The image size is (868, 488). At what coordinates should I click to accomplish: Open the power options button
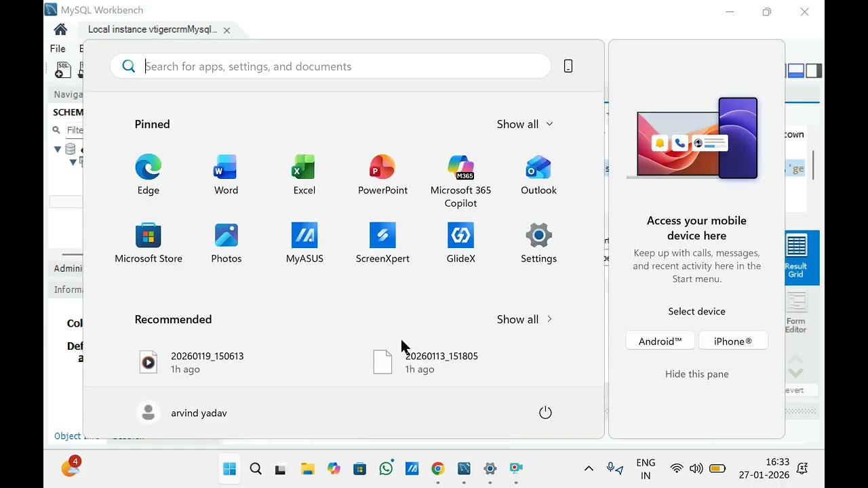click(545, 413)
